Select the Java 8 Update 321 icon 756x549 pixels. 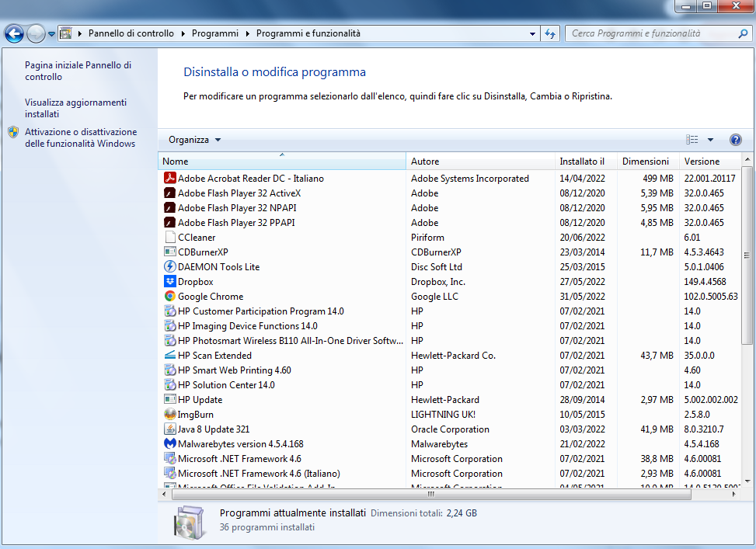tap(170, 429)
